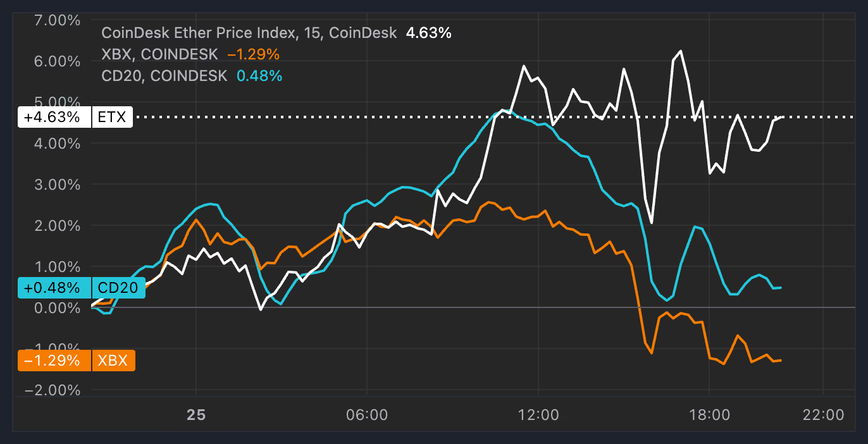Click the XBX, COINDESK legend entry
The image size is (868, 444).
[x=159, y=54]
